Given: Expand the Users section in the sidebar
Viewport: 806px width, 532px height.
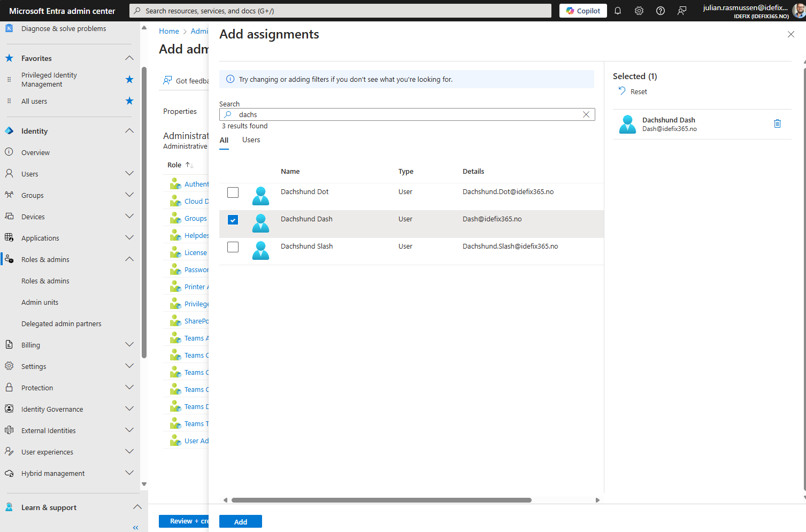Looking at the screenshot, I should pyautogui.click(x=129, y=173).
